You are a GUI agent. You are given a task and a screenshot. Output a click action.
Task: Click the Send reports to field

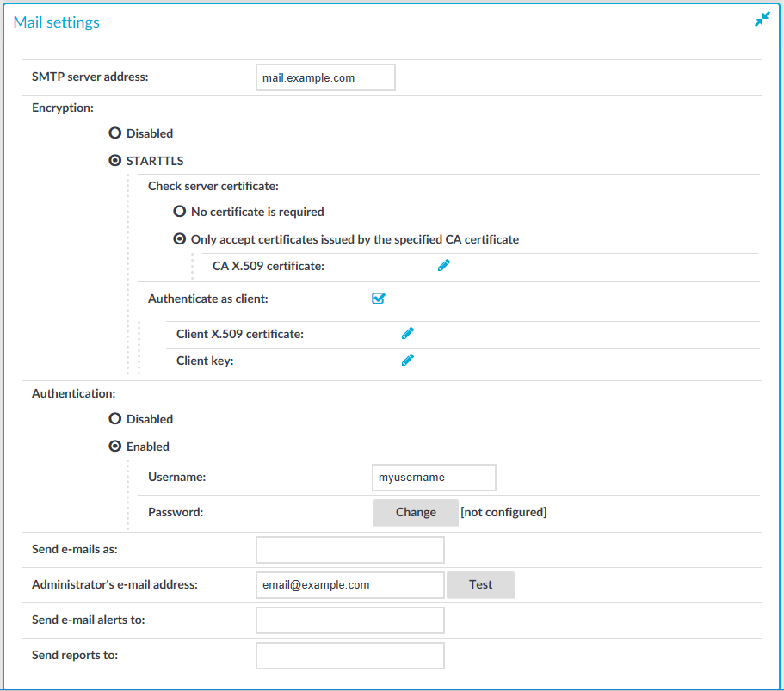coord(350,656)
